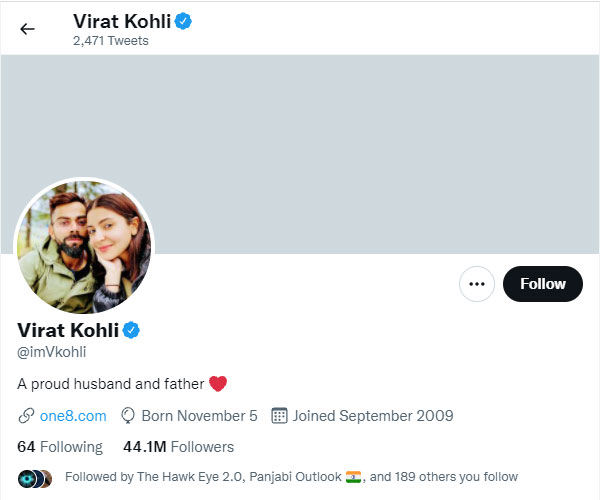Click the red heart emoji in the bio
The width and height of the screenshot is (600, 500).
click(218, 383)
